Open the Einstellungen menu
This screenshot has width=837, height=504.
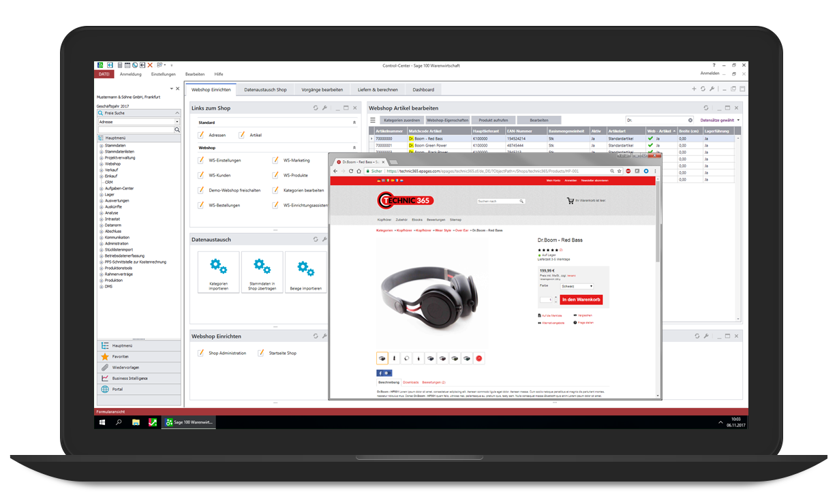163,74
